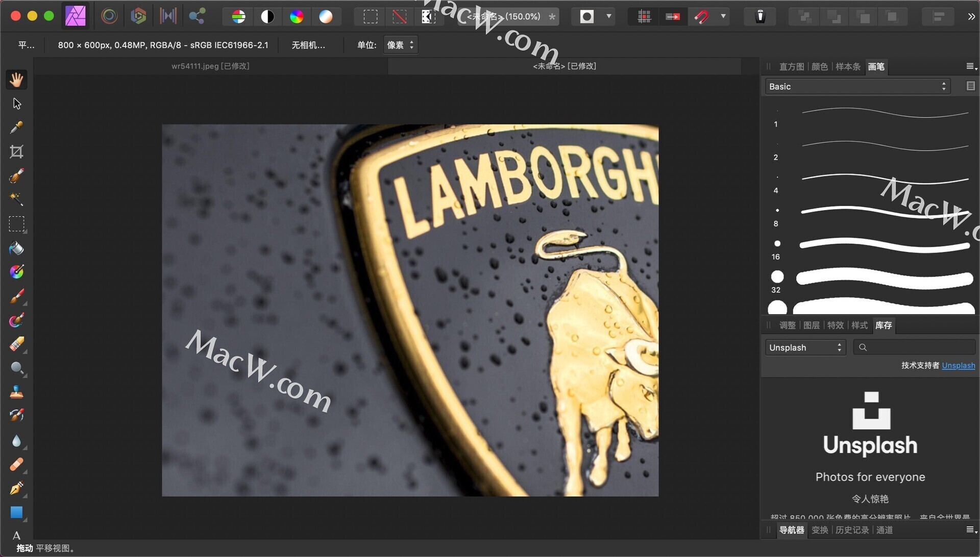Screen dimensions: 980x557
Task: Select the size 32 basic brush
Action: coord(870,281)
